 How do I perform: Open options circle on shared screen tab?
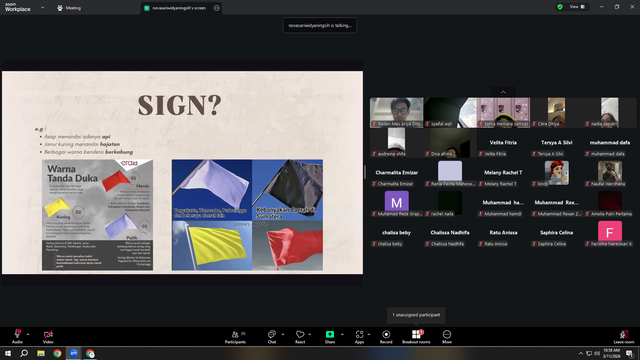click(217, 8)
